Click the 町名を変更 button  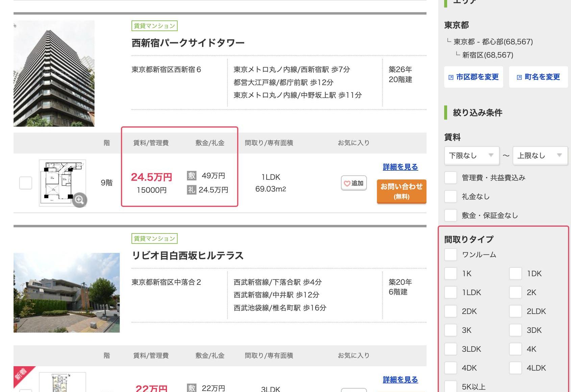click(x=539, y=77)
